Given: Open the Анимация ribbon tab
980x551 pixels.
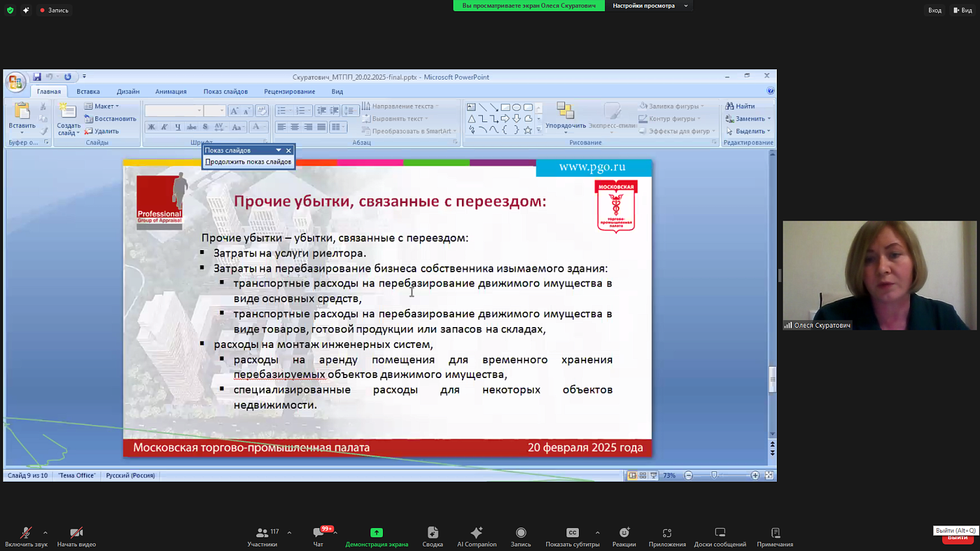Looking at the screenshot, I should coord(171,91).
